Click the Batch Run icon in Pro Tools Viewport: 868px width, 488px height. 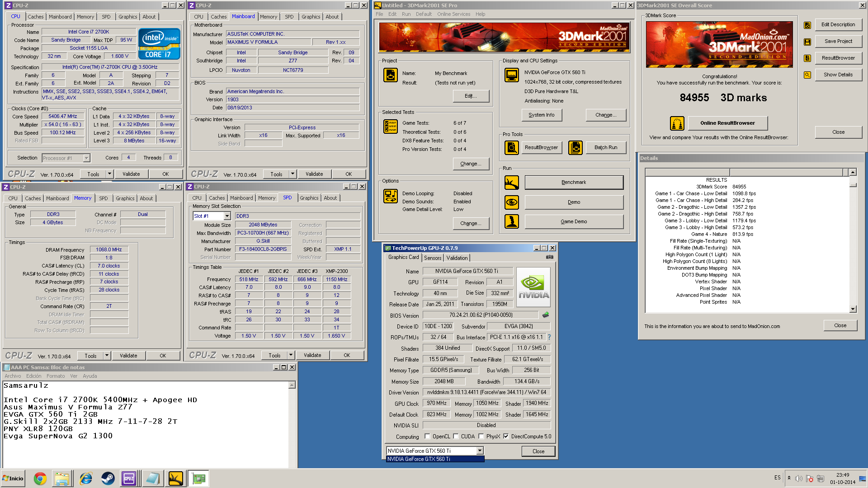click(575, 147)
